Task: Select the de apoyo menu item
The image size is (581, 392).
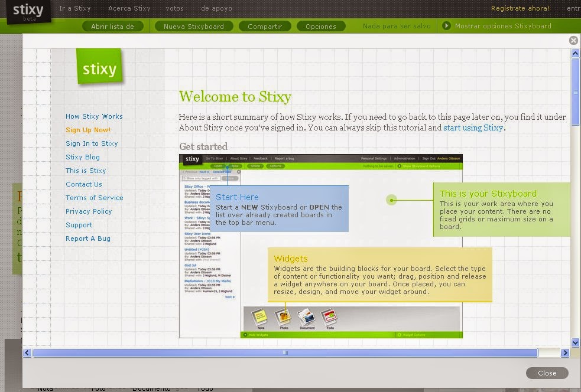Action: [x=216, y=8]
